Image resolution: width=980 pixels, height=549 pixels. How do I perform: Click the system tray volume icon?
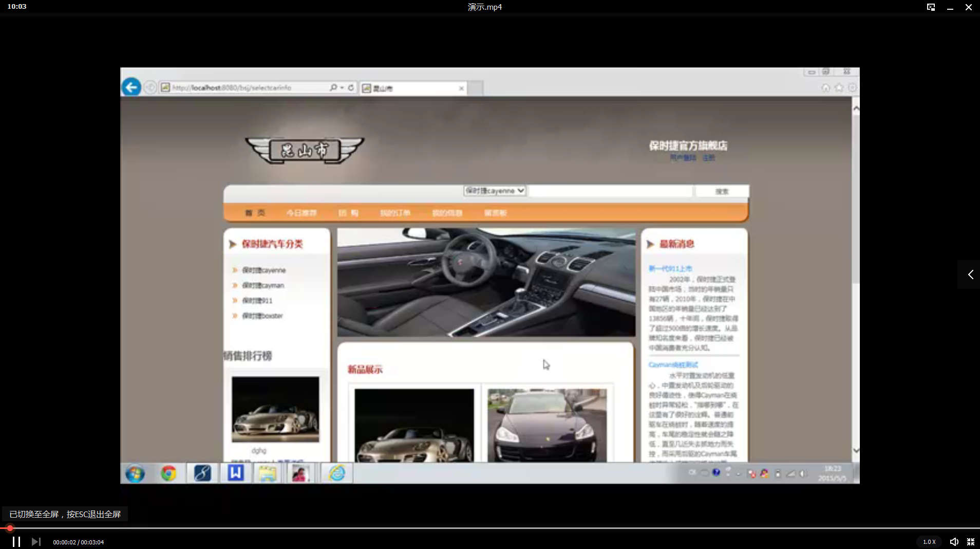click(x=803, y=473)
